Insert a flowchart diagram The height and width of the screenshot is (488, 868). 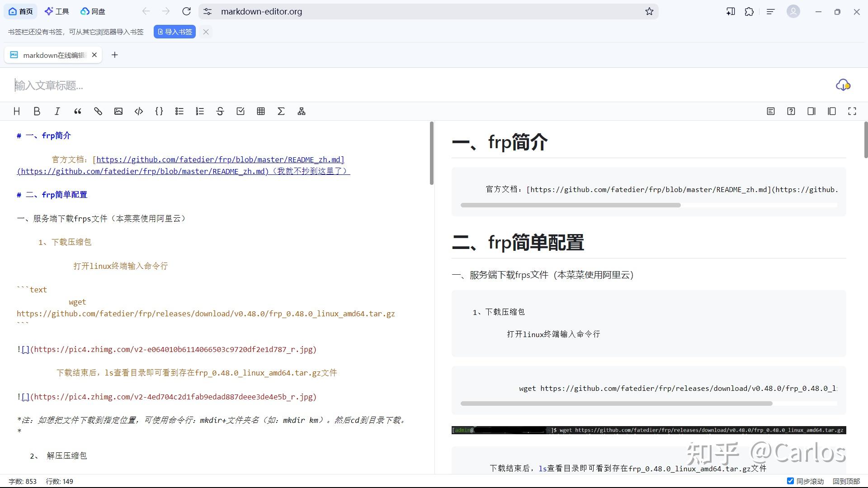click(x=301, y=111)
